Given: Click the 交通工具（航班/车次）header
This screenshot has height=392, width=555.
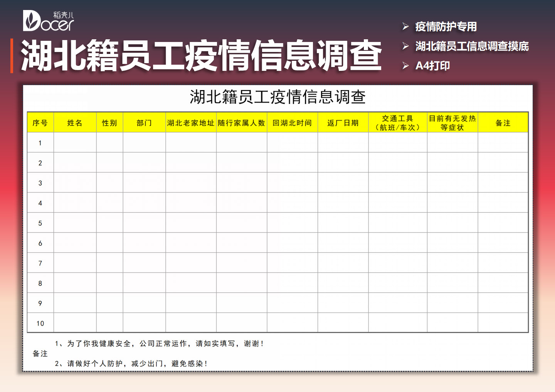Looking at the screenshot, I should 397,122.
